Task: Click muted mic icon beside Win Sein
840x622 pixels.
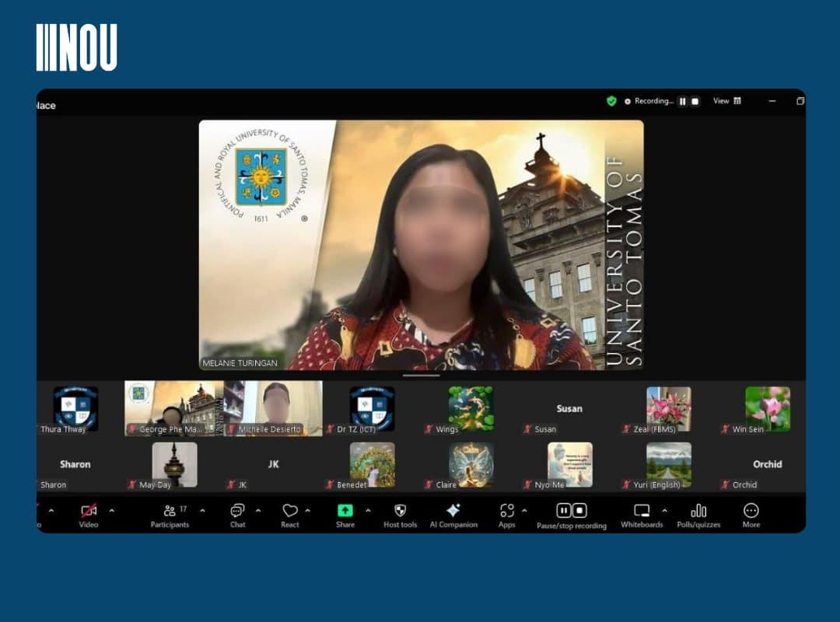Action: (x=725, y=429)
